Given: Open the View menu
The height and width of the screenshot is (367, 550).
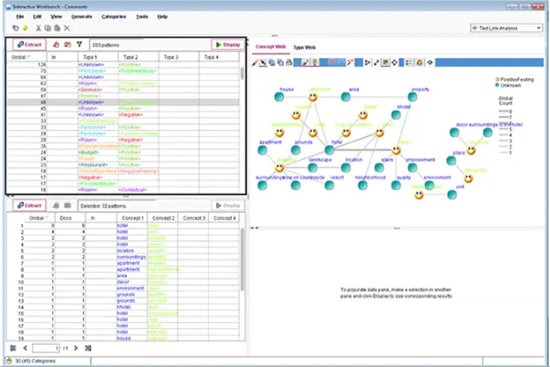Looking at the screenshot, I should pyautogui.click(x=56, y=16).
